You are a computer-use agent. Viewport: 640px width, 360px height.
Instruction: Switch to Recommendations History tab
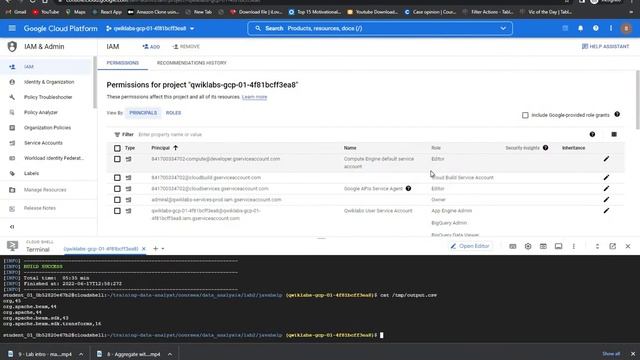[x=191, y=63]
